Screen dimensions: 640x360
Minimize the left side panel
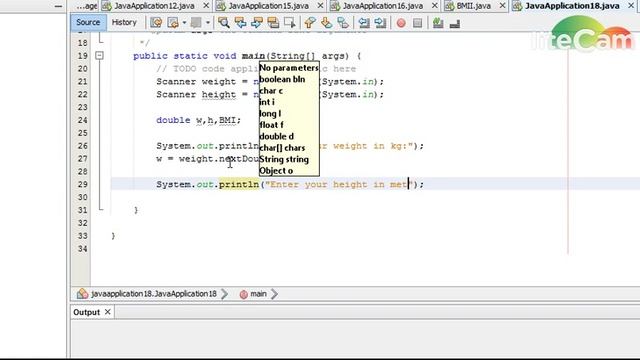(x=58, y=6)
